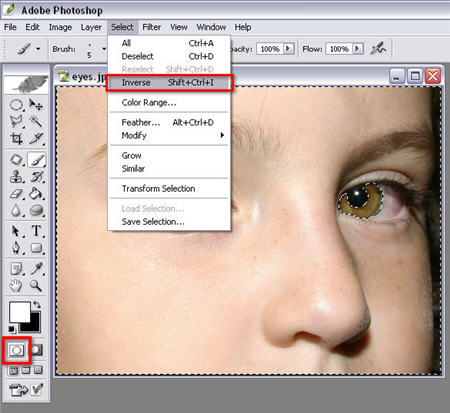Open the Opacity slider arrow

[x=288, y=49]
